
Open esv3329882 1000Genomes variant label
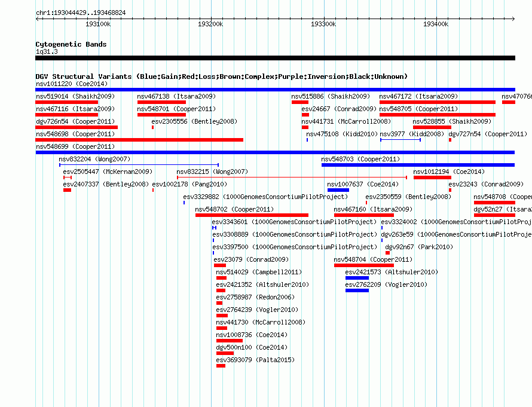(x=265, y=197)
